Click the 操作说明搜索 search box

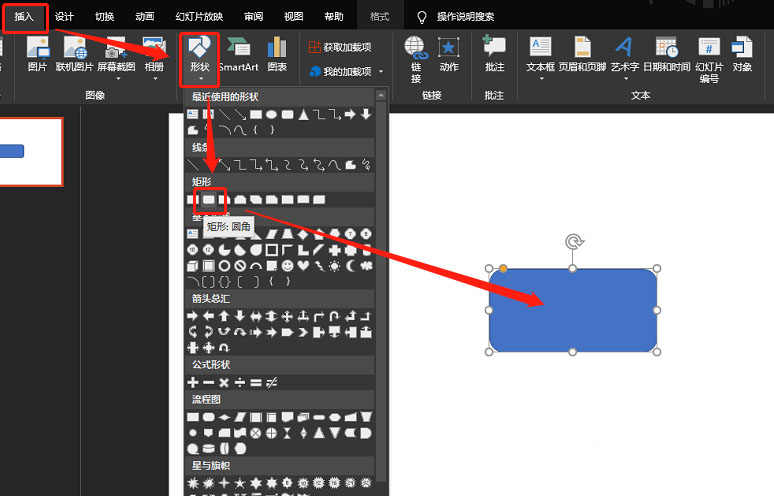pos(465,17)
